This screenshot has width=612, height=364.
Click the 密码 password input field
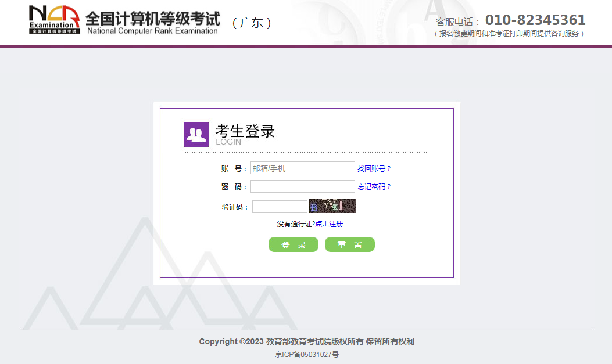[x=302, y=186]
